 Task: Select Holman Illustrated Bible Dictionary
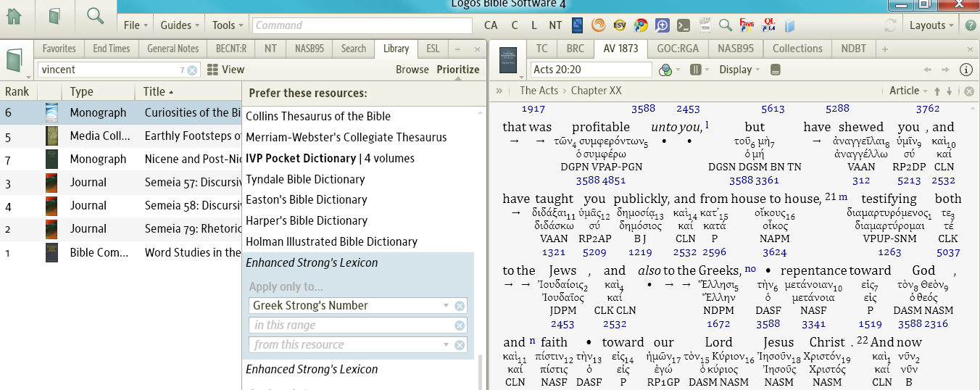[x=332, y=241]
